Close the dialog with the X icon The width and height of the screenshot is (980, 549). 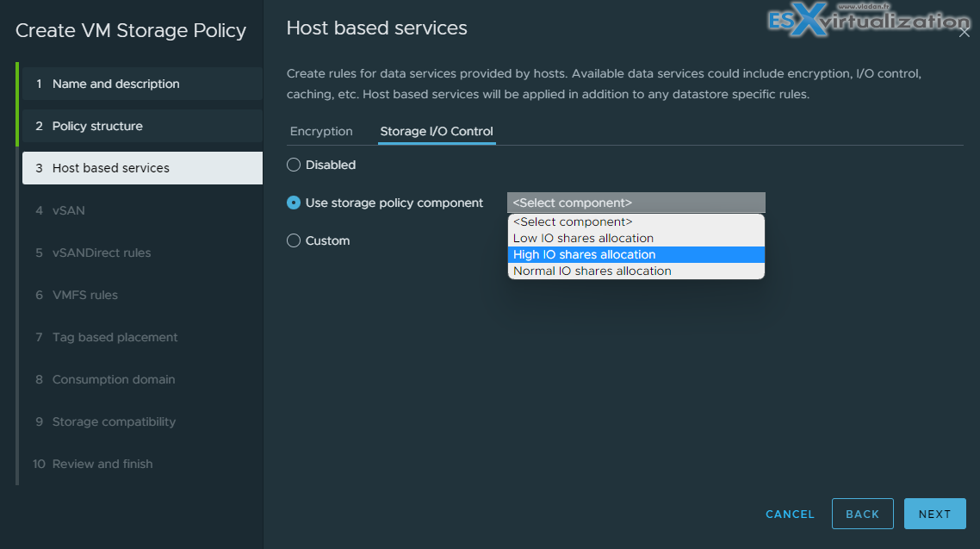(x=964, y=32)
